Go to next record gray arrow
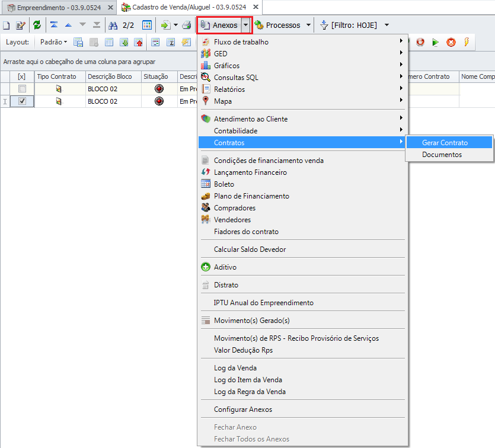Image resolution: width=495 pixels, height=448 pixels. point(82,25)
